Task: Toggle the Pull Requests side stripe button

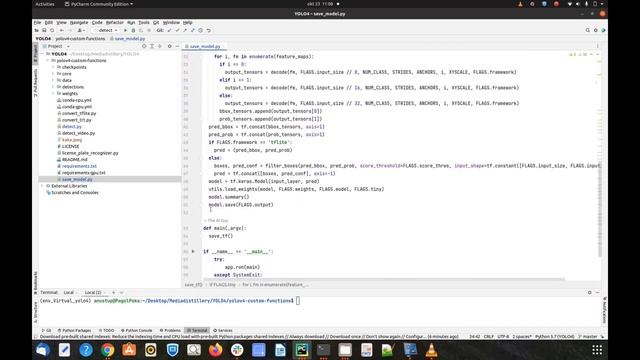Action: coord(36,83)
